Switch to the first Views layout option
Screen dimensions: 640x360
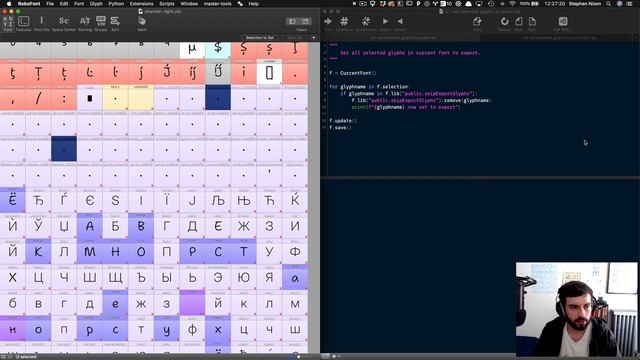292,21
